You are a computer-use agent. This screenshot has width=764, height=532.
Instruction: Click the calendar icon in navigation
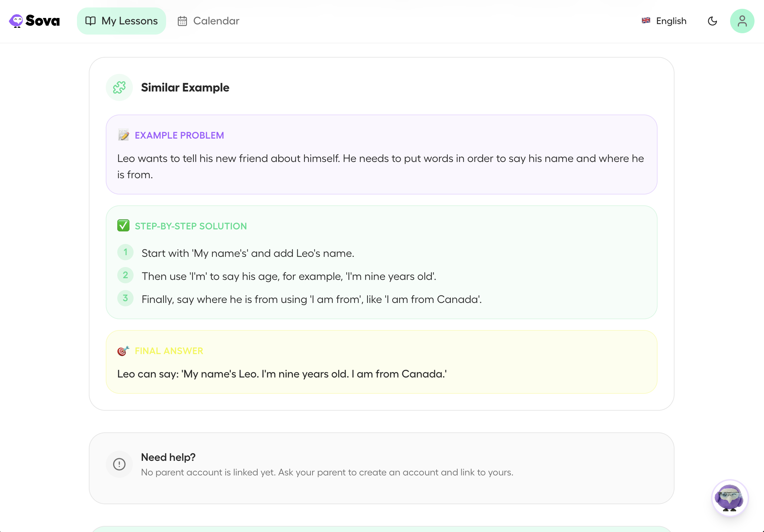coord(182,21)
